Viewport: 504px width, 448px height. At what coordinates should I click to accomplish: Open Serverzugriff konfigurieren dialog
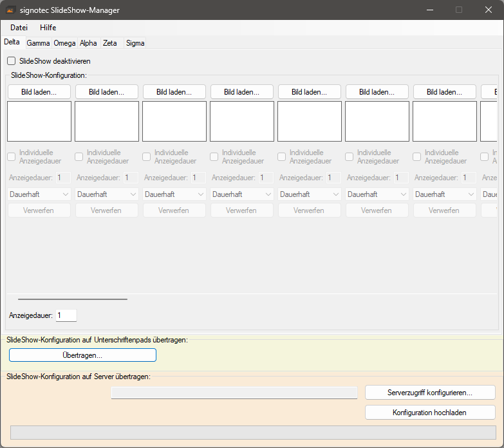coord(430,393)
